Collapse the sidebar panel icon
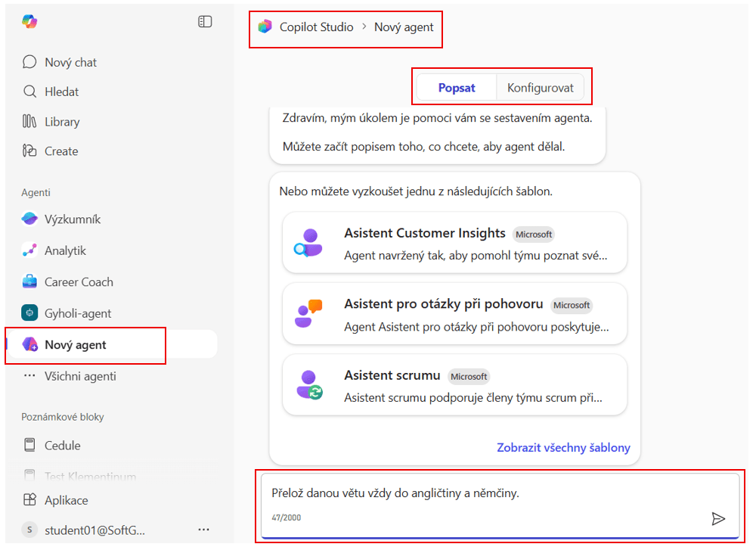 tap(205, 22)
